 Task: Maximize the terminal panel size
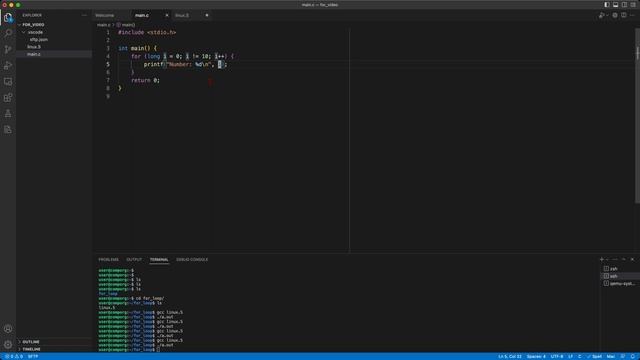click(624, 260)
